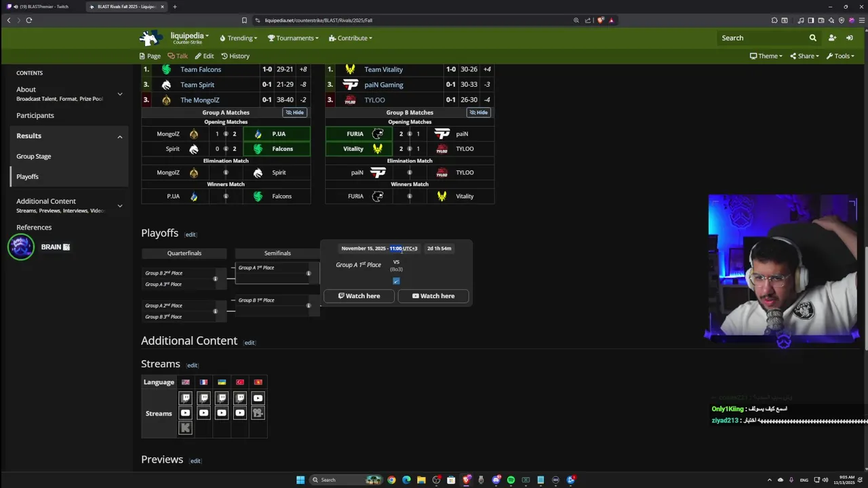Click the Windows Start button
This screenshot has width=868, height=488.
coord(300,480)
